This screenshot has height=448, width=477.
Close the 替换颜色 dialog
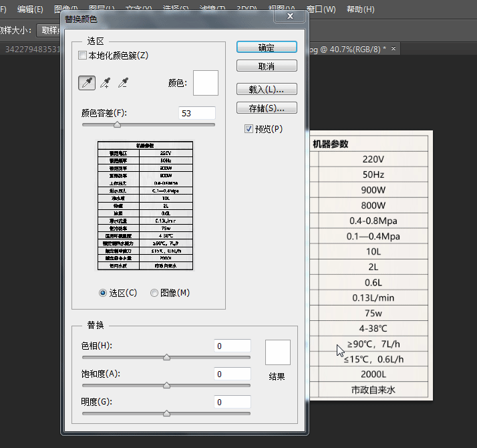(290, 16)
